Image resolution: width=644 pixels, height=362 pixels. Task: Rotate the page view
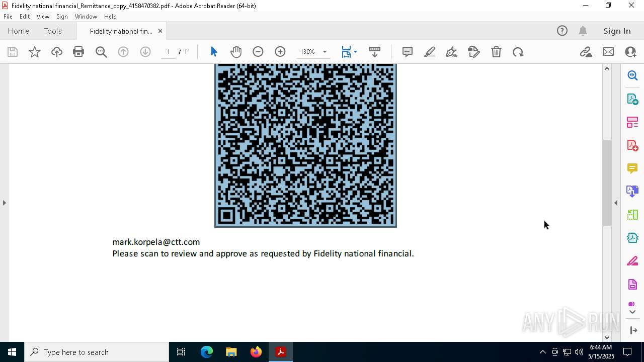pyautogui.click(x=518, y=52)
